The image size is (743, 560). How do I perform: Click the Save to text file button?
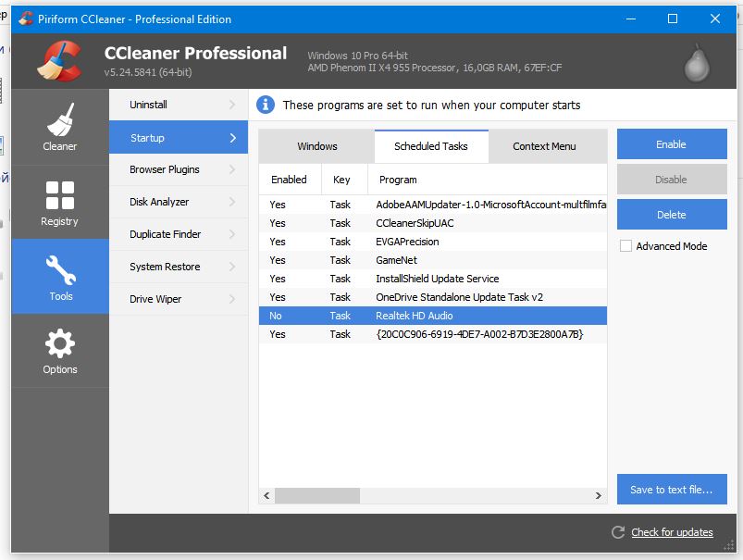click(x=672, y=490)
